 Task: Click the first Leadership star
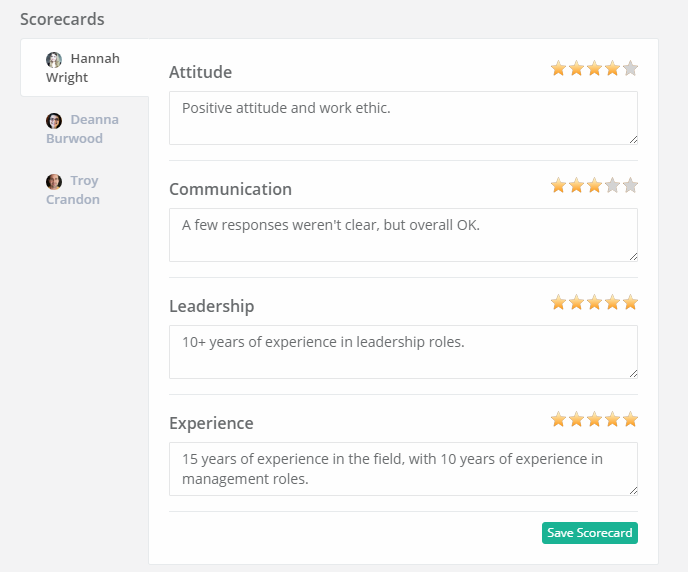point(558,302)
